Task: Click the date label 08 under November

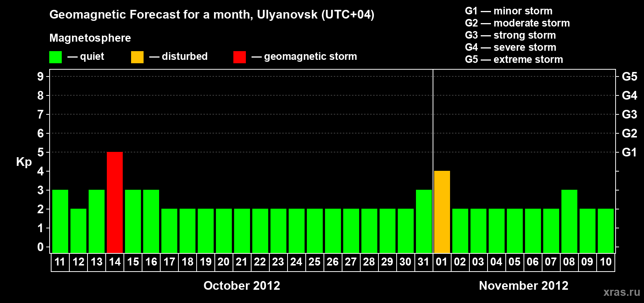Action: point(569,262)
